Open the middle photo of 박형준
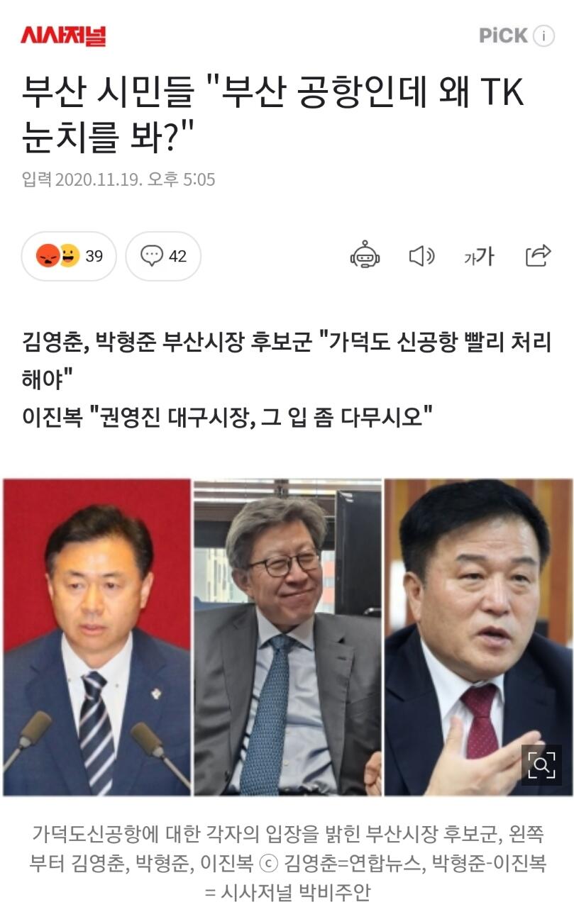The height and width of the screenshot is (924, 574). 287,637
